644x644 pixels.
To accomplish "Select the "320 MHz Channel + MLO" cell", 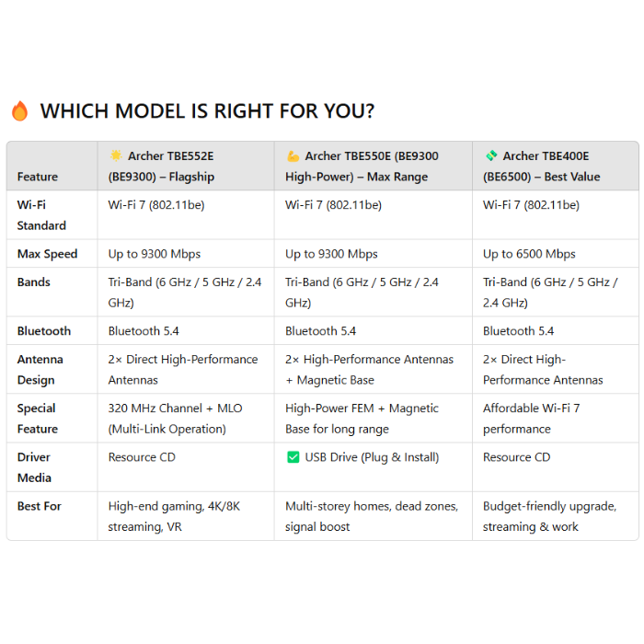I will tap(175, 419).
